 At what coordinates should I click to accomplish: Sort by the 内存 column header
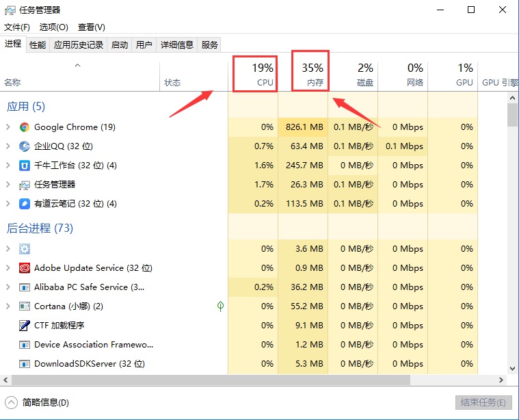[303, 75]
